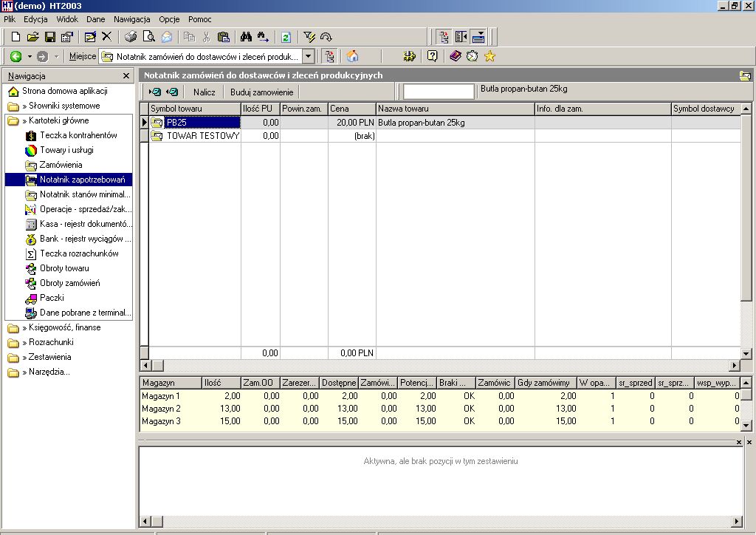Screen dimensions: 756x535
Task: Open the Dane menu
Action: pyautogui.click(x=95, y=19)
